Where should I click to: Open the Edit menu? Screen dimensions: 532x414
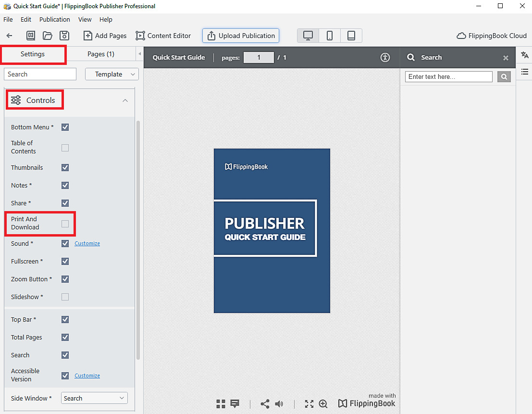tap(26, 19)
